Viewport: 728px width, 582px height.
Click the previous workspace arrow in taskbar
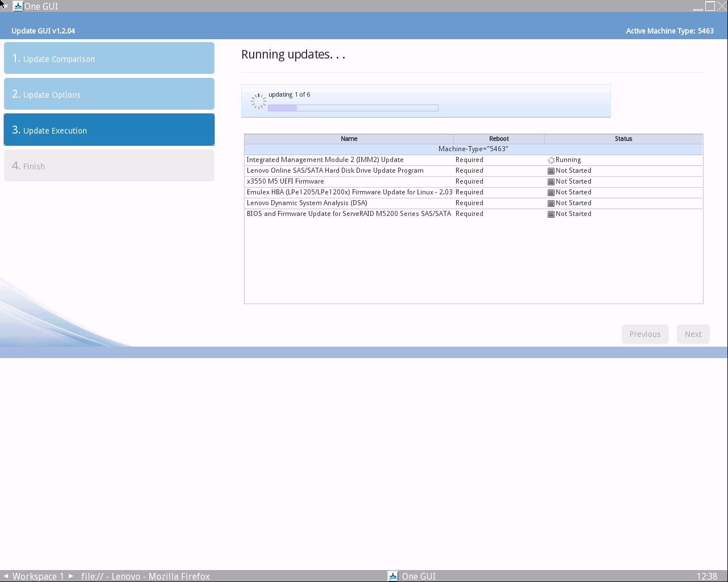tap(6, 576)
